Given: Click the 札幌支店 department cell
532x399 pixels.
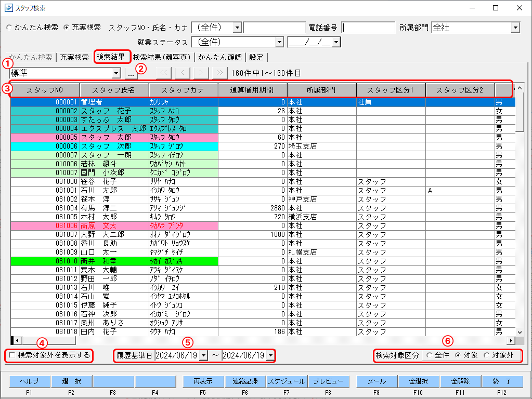Looking at the screenshot, I should point(322,252).
